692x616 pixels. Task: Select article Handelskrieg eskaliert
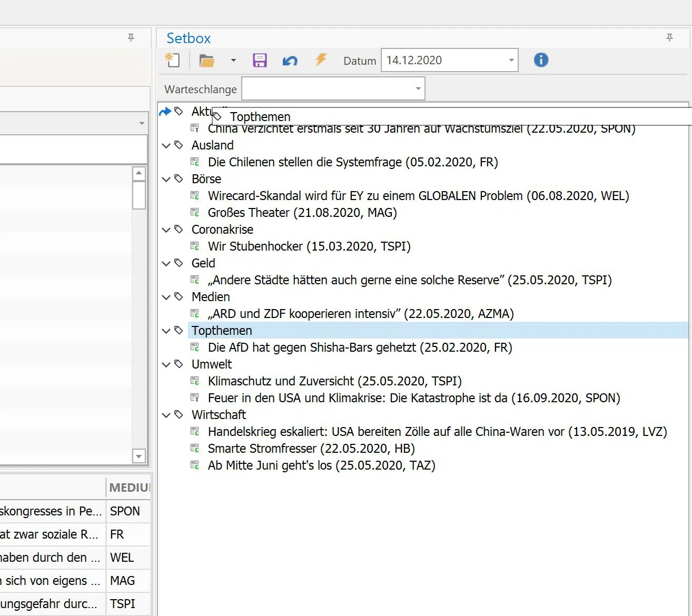coord(438,432)
